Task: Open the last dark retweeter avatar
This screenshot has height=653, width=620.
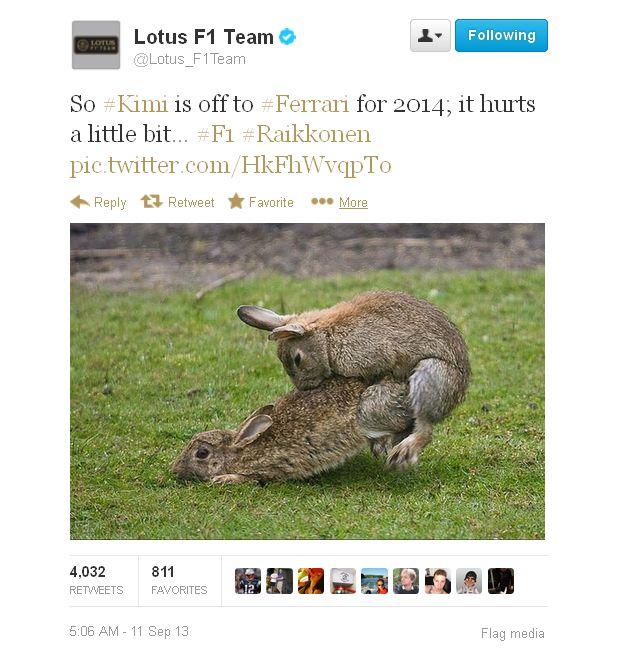Action: [x=501, y=581]
